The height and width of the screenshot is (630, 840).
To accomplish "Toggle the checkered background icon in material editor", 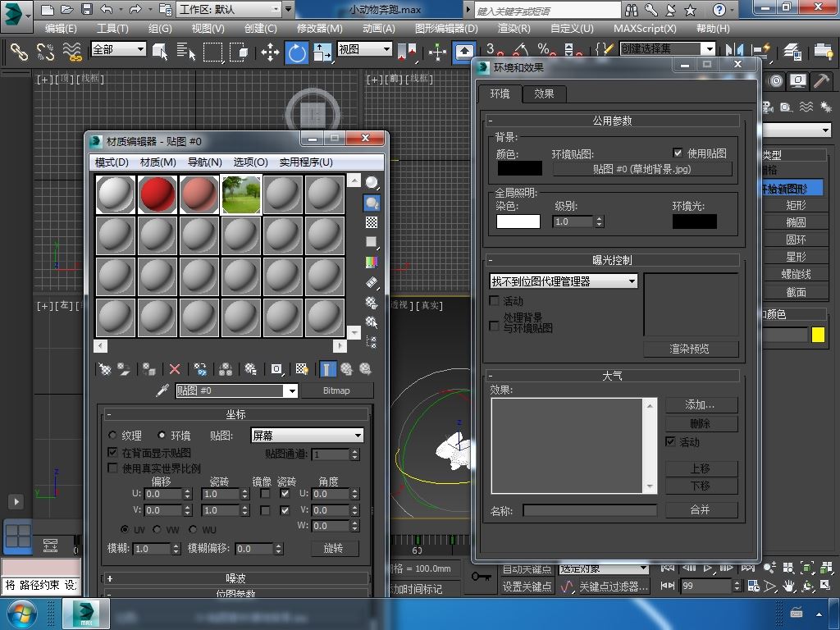I will [372, 222].
